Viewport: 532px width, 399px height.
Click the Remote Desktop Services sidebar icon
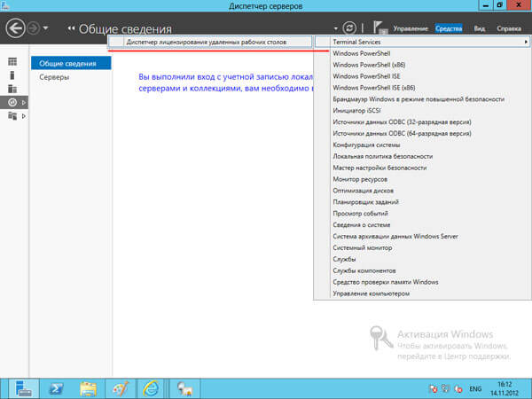[12, 102]
